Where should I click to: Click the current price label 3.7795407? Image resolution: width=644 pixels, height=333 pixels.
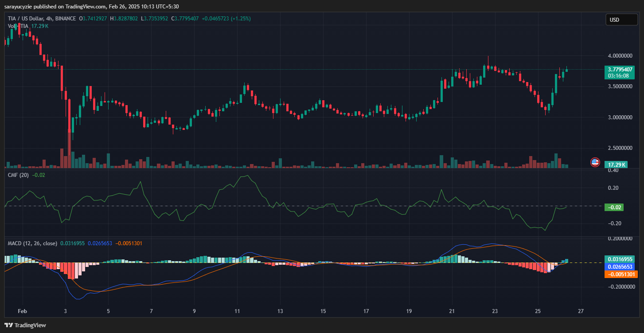point(620,69)
